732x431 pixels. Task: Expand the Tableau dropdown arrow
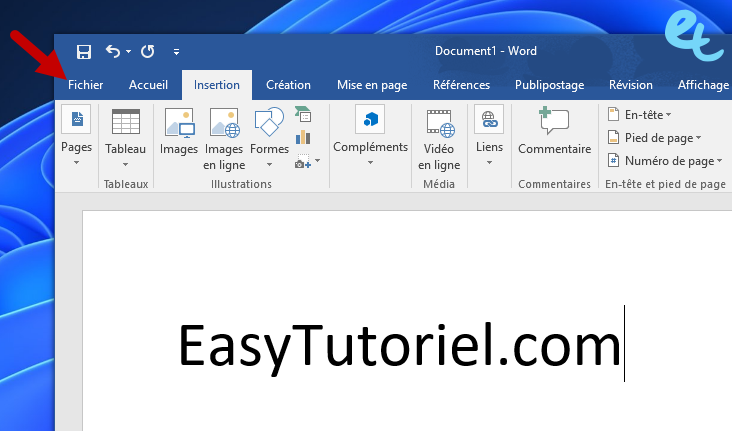[x=125, y=164]
